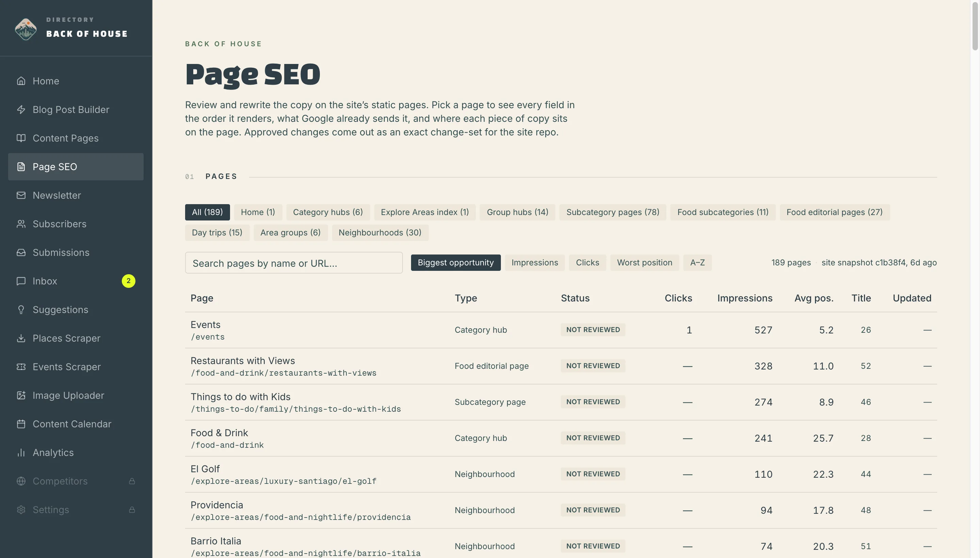Image resolution: width=980 pixels, height=558 pixels.
Task: Filter by Food subcategories (11)
Action: [723, 212]
